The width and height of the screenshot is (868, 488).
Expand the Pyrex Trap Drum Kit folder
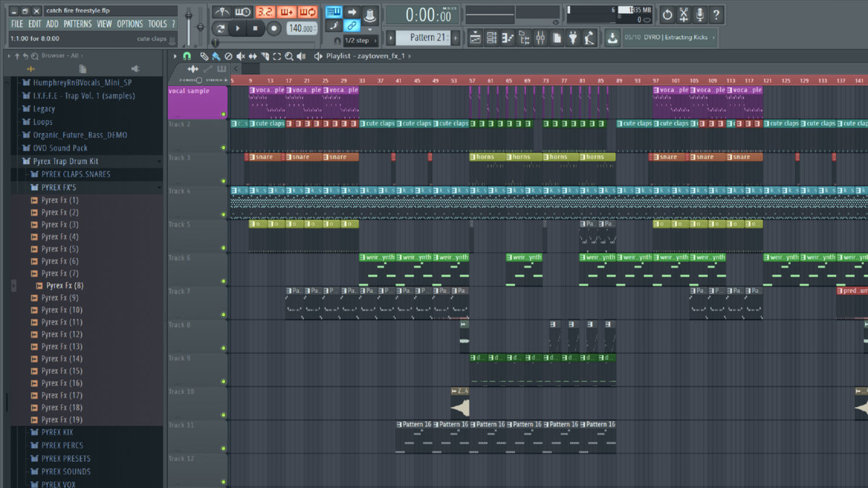(65, 161)
